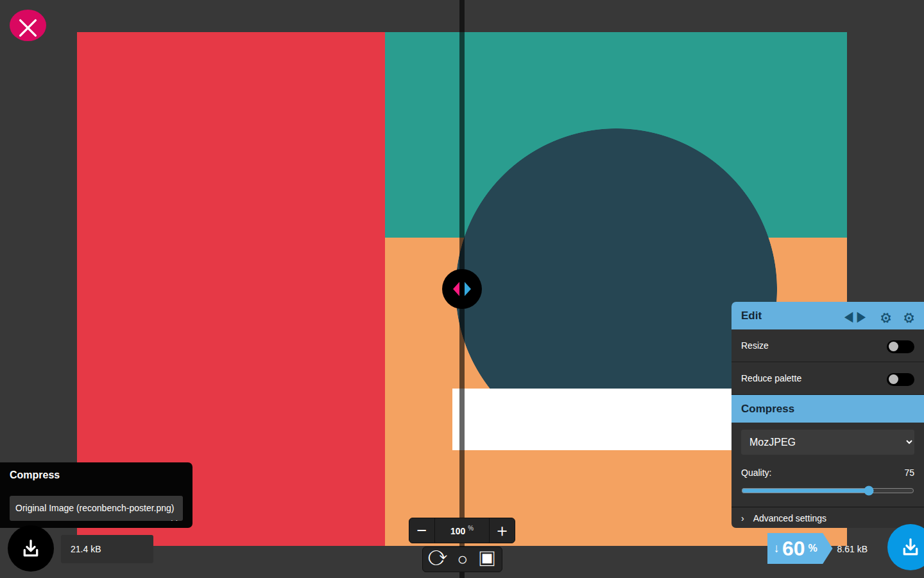Click the Quality slider handle
924x578 pixels.
click(x=869, y=491)
